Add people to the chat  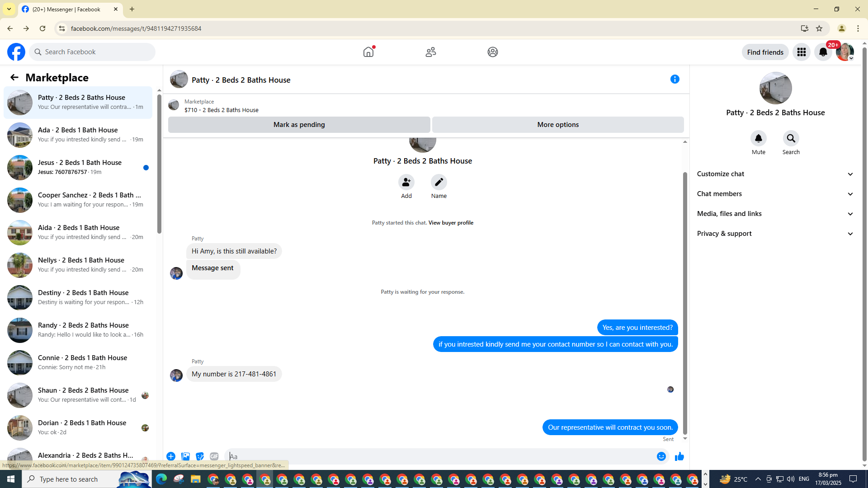coord(406,182)
